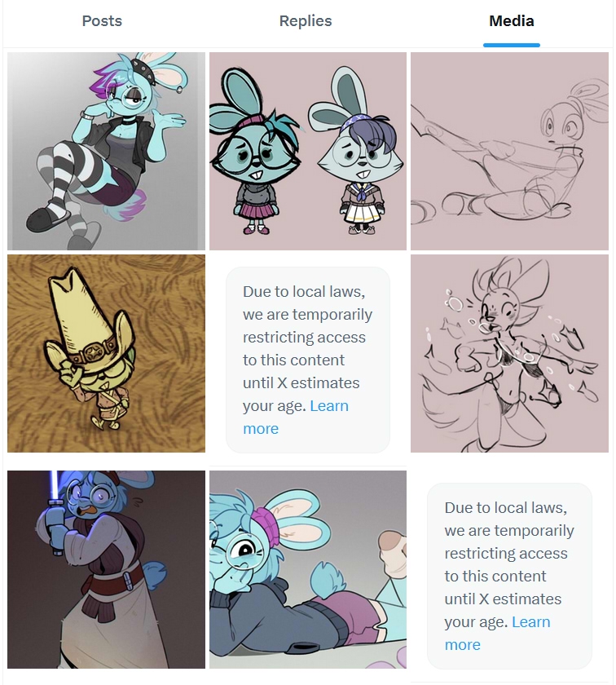Select the Media tab

[x=511, y=21]
